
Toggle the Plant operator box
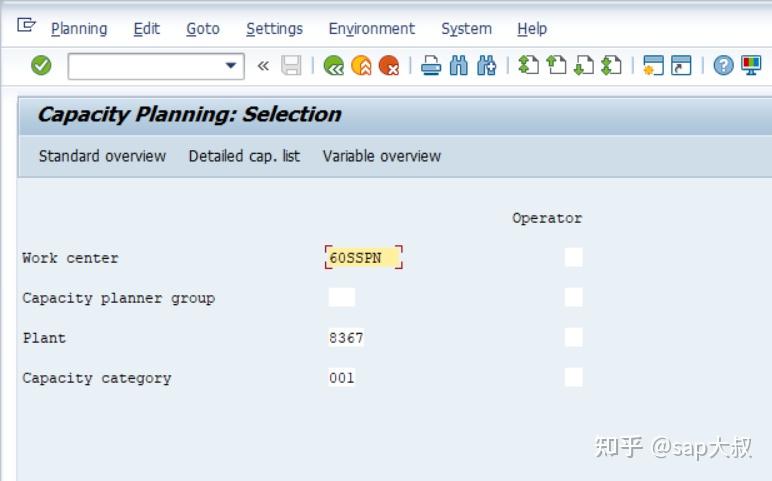[573, 338]
